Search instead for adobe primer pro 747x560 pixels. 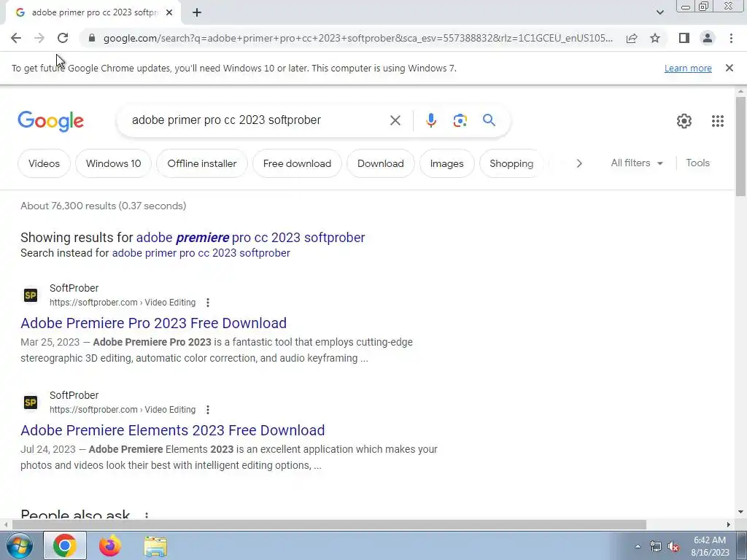(201, 253)
